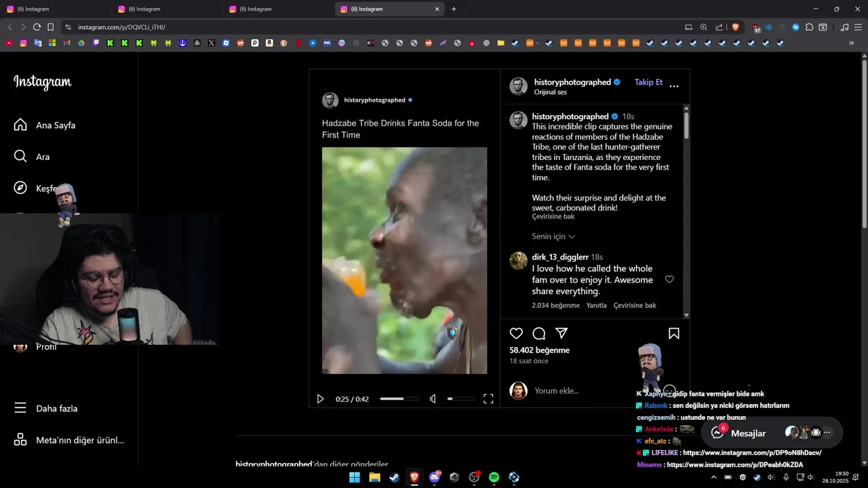Screen dimensions: 868x488
Task: Open a new browser tab
Action: 454,9
